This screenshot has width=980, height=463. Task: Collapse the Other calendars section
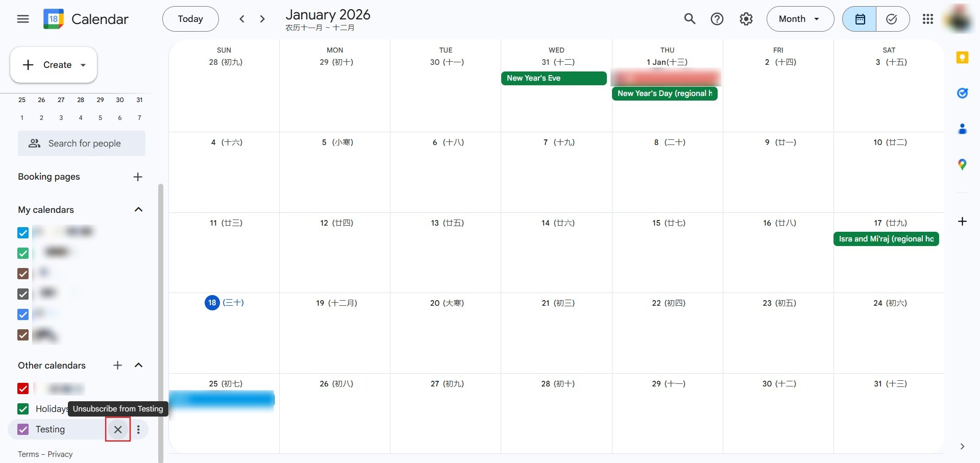tap(138, 365)
